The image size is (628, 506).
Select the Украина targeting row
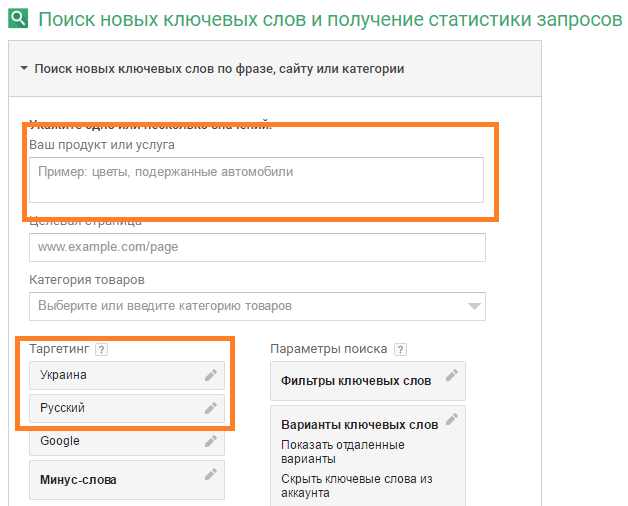click(127, 375)
